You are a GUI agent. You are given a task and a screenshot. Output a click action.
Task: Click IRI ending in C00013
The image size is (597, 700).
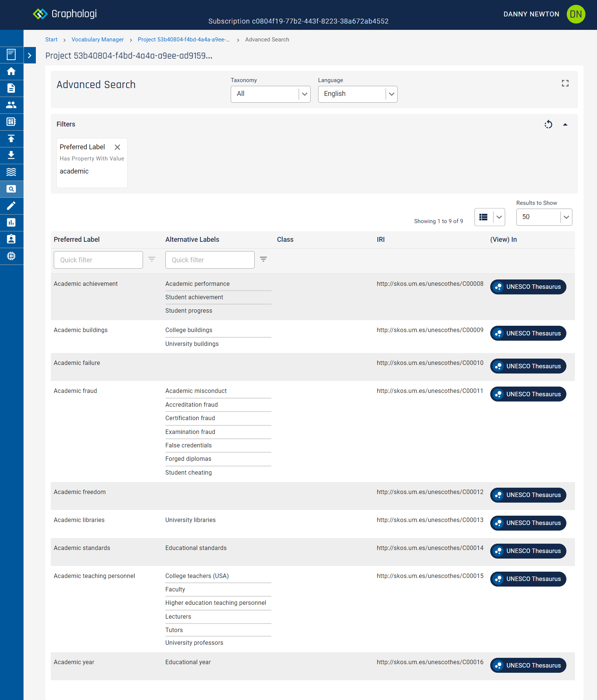click(x=430, y=520)
